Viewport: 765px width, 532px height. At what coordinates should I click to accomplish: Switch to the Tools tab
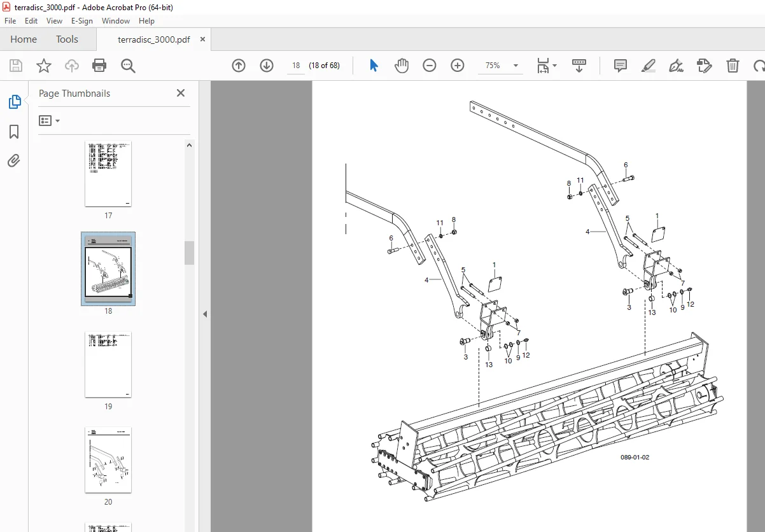coord(67,39)
